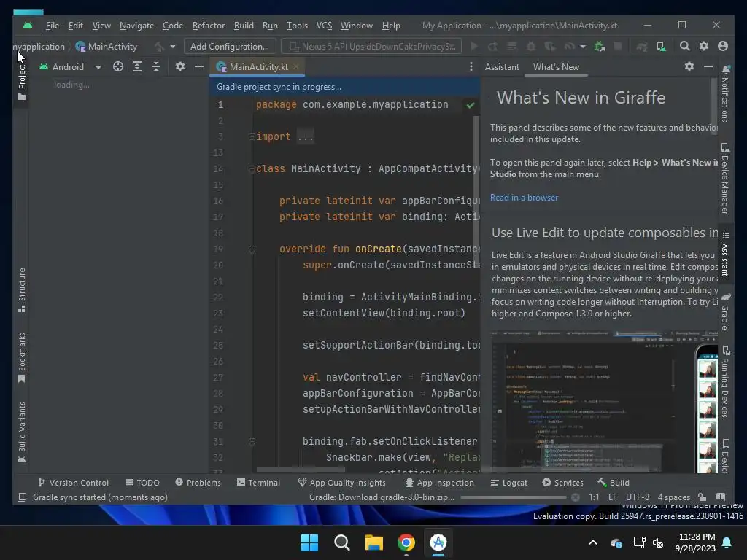Hide the Project panel with minus icon
This screenshot has width=747, height=560.
[199, 66]
